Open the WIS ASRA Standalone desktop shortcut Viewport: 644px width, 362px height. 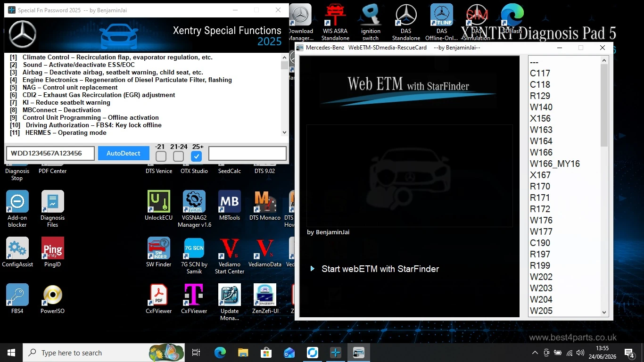[x=335, y=22]
